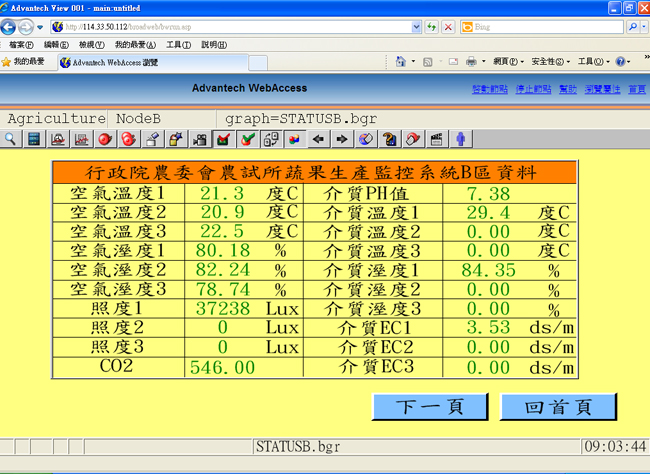Open the address bar history dropdown
This screenshot has width=650, height=474.
click(x=416, y=27)
